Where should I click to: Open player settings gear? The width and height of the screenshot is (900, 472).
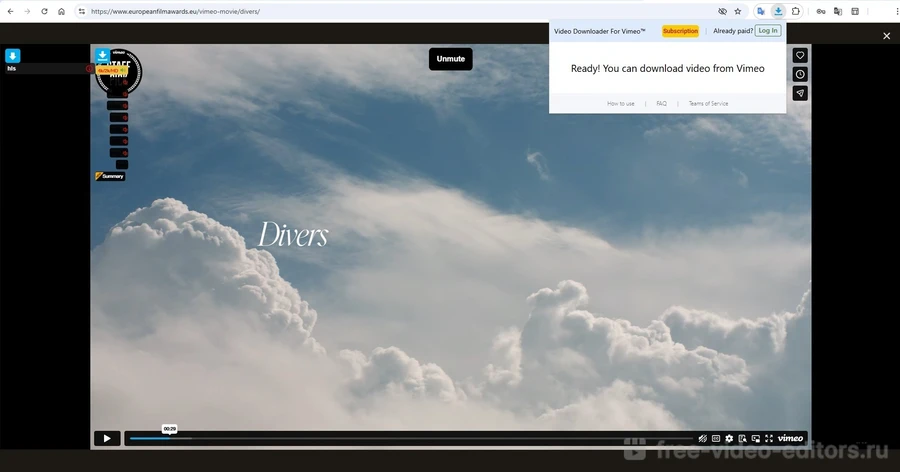[729, 439]
